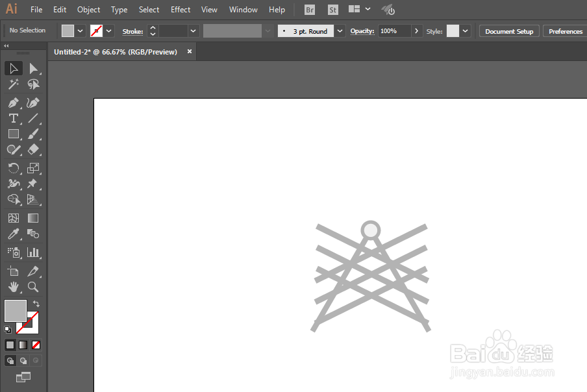Viewport: 587px width, 392px height.
Task: Open the arrange documents dropdown
Action: [368, 9]
